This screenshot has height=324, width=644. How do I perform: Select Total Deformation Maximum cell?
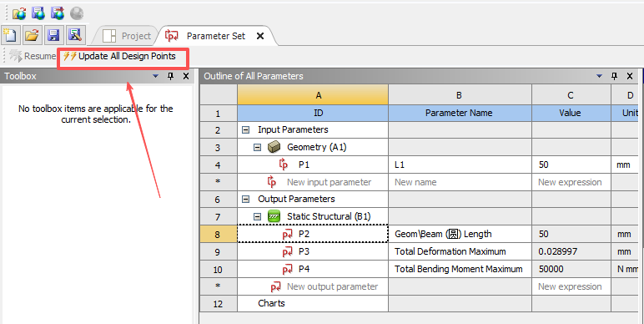(x=460, y=251)
